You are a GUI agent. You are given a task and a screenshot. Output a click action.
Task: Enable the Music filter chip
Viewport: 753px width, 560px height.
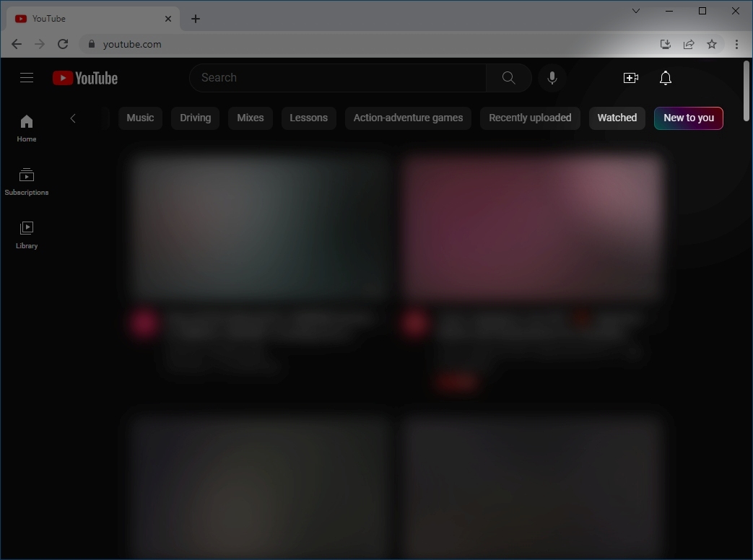pyautogui.click(x=140, y=118)
